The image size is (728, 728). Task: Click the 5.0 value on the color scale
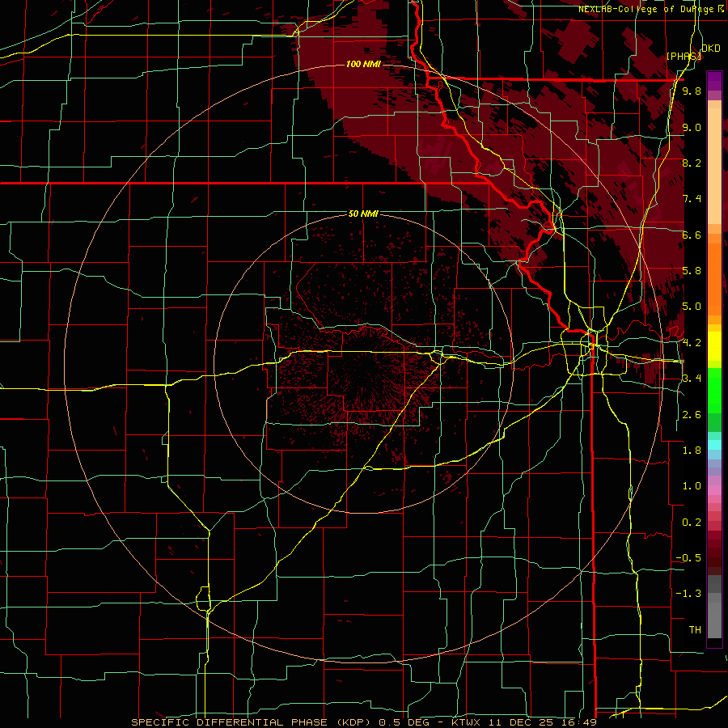click(692, 307)
